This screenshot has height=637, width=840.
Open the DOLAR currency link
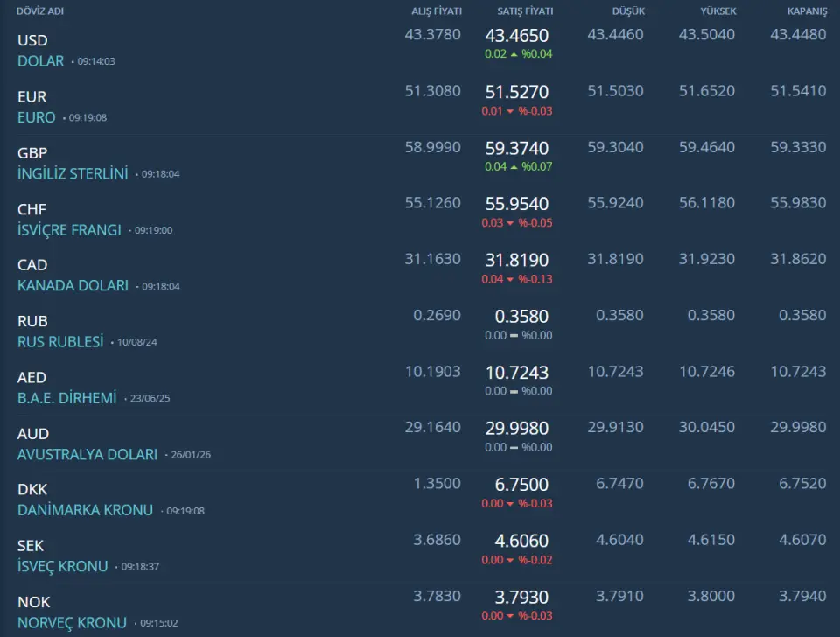[41, 61]
